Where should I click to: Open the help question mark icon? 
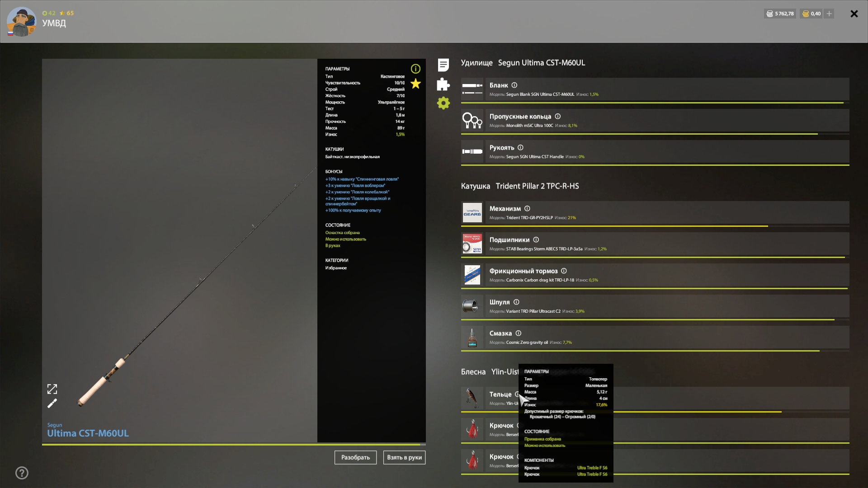click(x=22, y=473)
